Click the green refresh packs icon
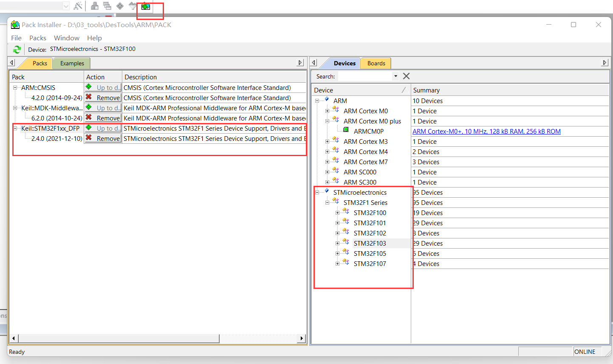613x364 pixels. [17, 50]
